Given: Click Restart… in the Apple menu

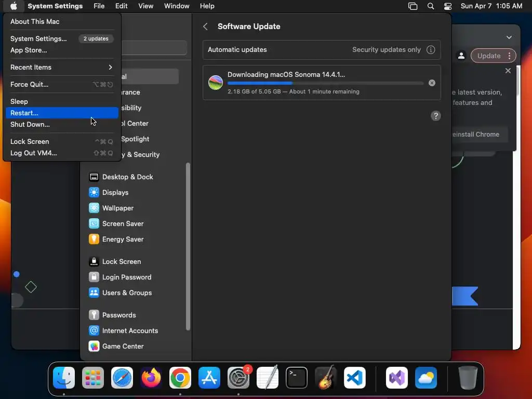Looking at the screenshot, I should (x=62, y=113).
